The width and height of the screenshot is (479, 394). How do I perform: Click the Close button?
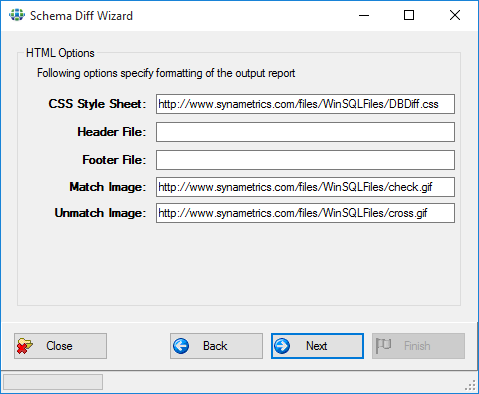pyautogui.click(x=60, y=346)
